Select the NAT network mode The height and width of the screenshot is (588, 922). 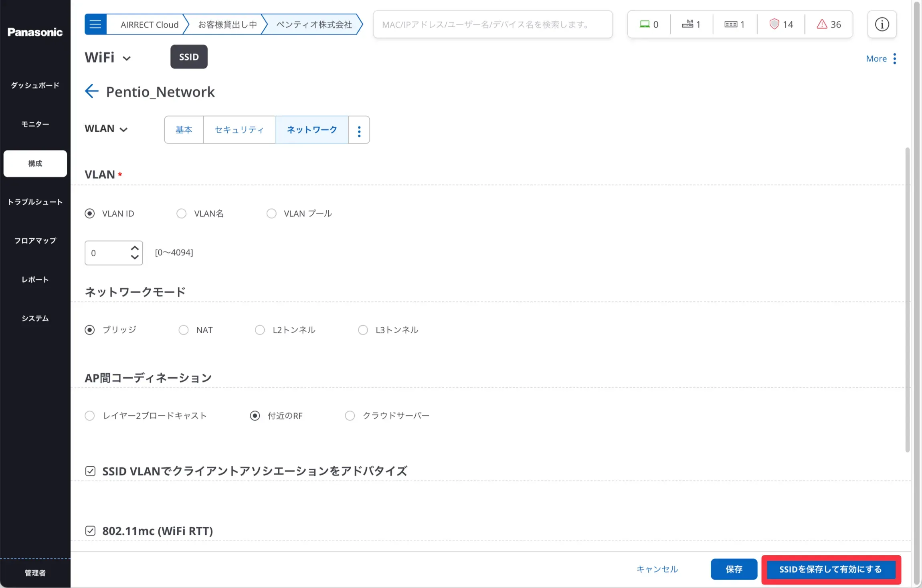pyautogui.click(x=184, y=330)
